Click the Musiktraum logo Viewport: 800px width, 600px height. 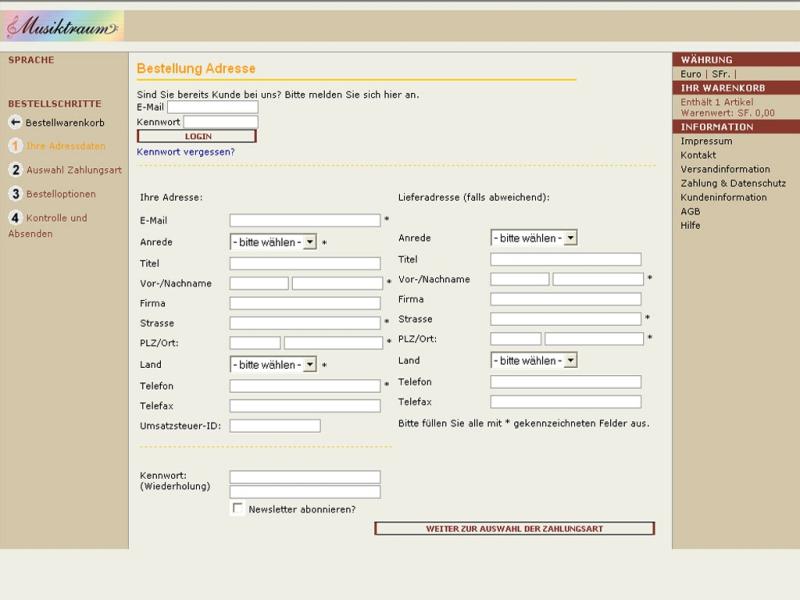point(64,26)
